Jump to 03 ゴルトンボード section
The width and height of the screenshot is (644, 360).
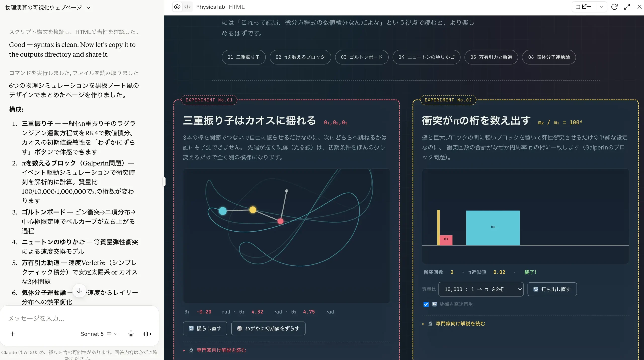click(x=362, y=57)
